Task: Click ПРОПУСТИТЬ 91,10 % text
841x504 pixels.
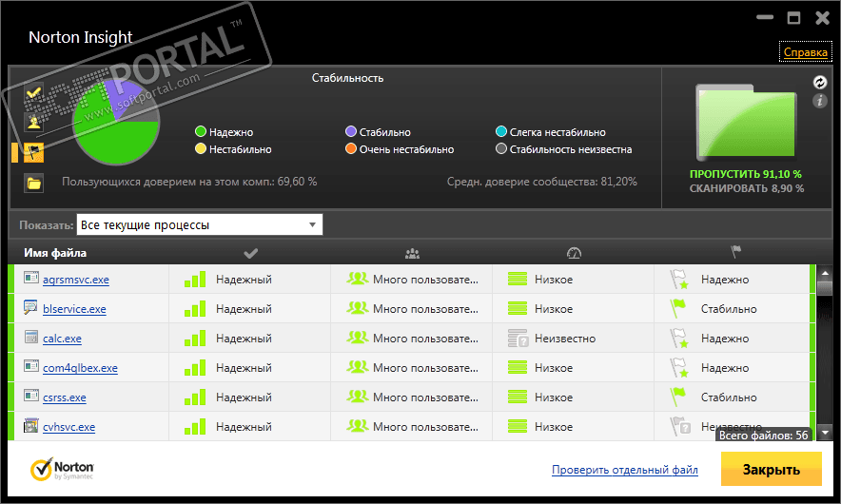Action: coord(746,174)
